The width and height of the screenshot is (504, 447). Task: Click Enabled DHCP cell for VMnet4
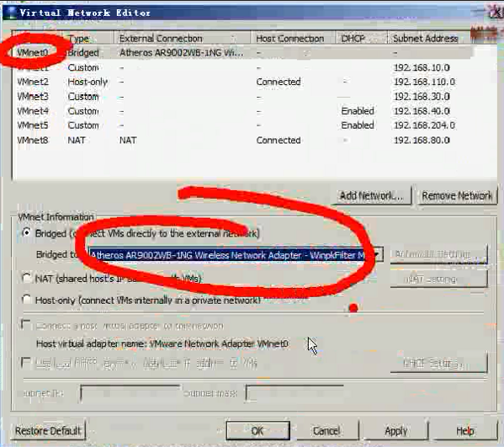click(358, 111)
